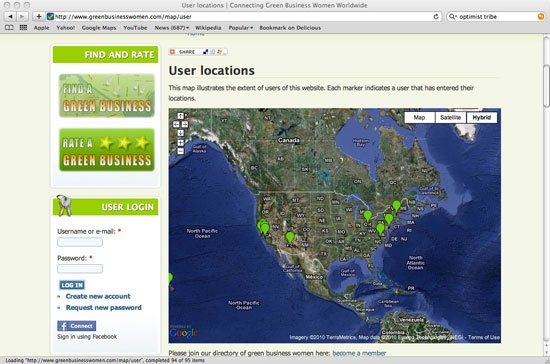Switch map to Map view
550x364 pixels.
[420, 117]
